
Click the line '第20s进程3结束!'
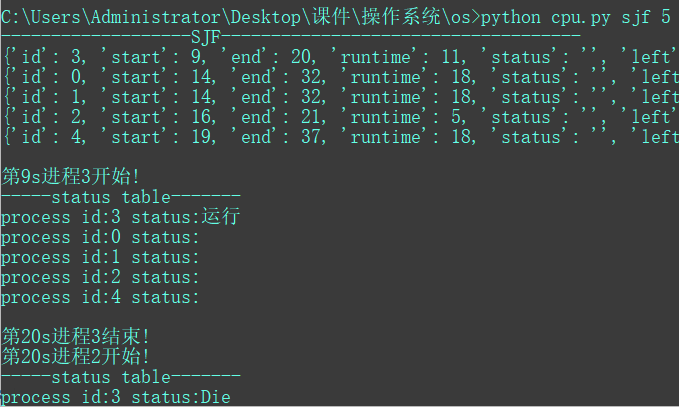click(x=76, y=336)
